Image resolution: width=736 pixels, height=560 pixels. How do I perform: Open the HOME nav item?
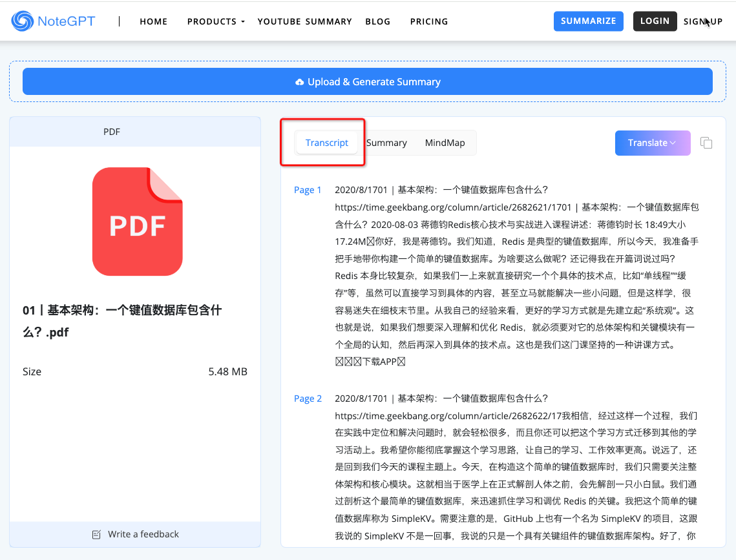pos(154,21)
